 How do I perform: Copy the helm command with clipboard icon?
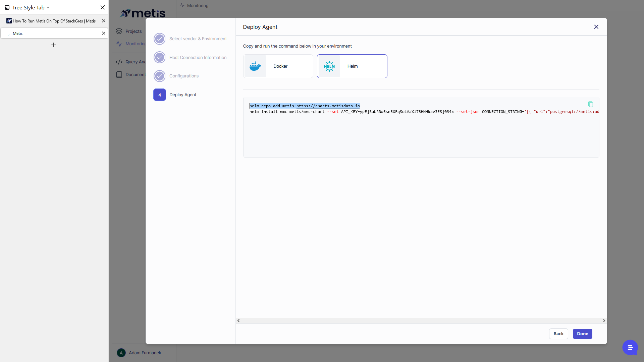[x=590, y=104]
